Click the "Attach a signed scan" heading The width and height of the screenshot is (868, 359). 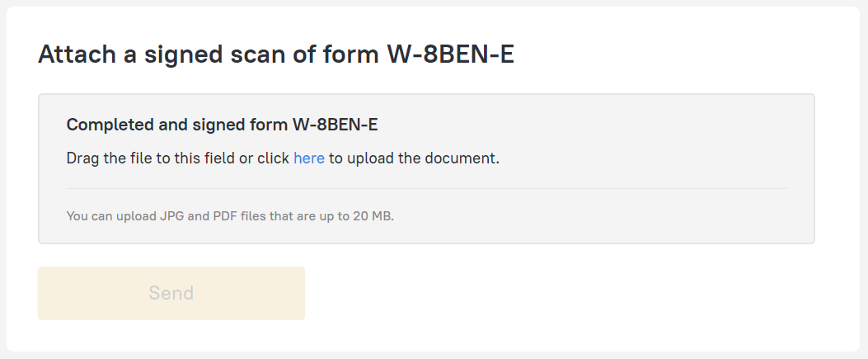[x=276, y=55]
